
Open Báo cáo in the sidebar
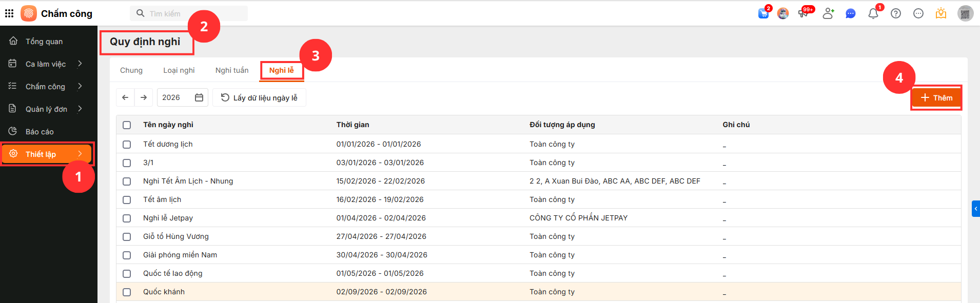click(x=40, y=132)
